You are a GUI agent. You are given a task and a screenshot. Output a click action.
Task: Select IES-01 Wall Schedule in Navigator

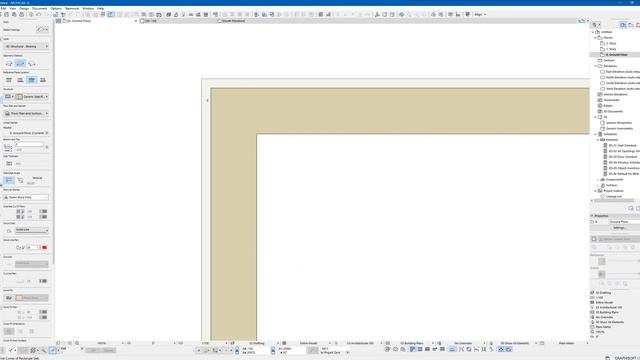tap(622, 146)
